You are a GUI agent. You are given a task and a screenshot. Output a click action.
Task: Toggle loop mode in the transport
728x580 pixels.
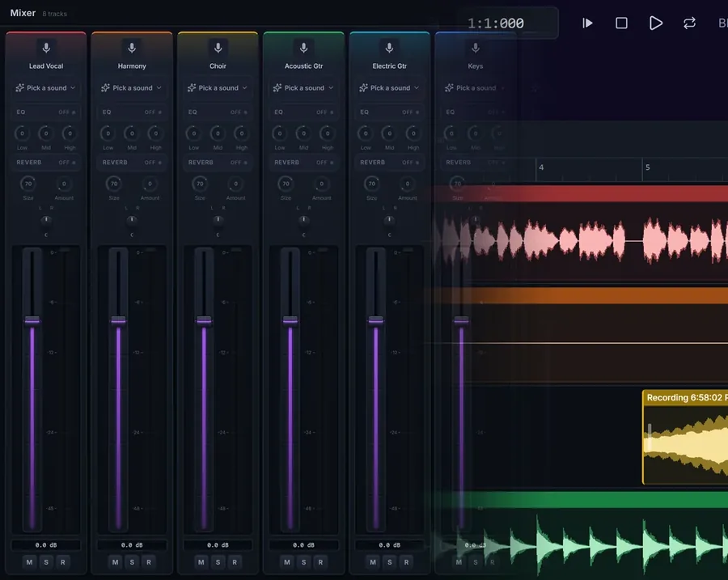click(x=689, y=23)
